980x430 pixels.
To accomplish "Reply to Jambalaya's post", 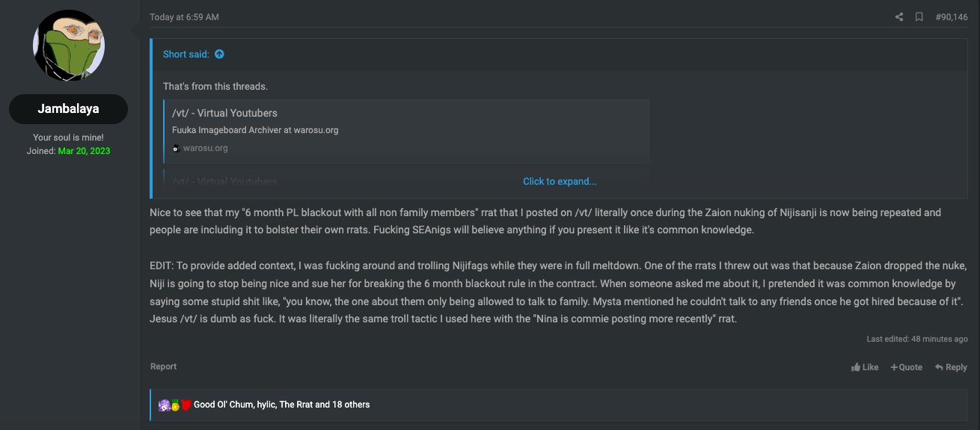I will (951, 367).
